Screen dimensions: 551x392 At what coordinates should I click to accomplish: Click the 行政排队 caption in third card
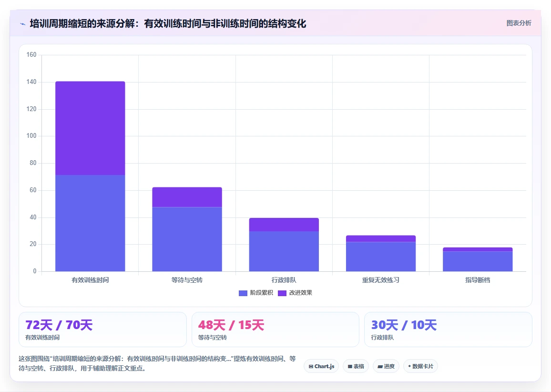[382, 338]
